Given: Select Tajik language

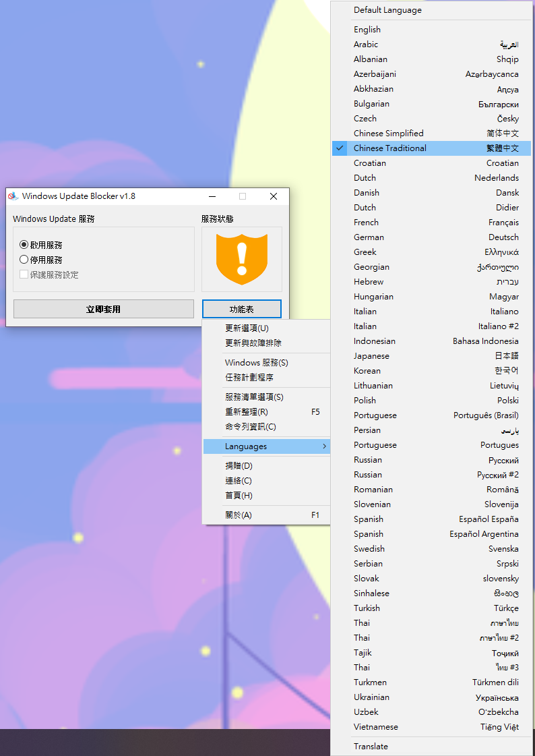Looking at the screenshot, I should pyautogui.click(x=431, y=653).
